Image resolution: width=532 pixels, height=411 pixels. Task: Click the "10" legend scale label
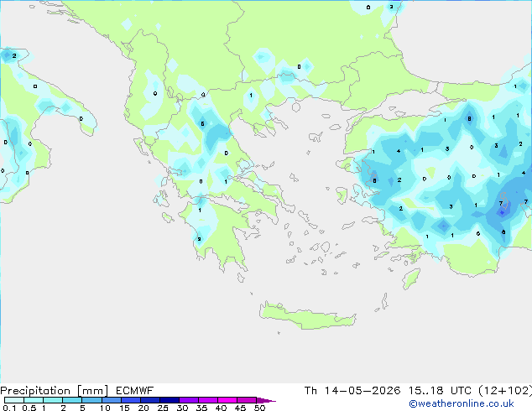(105, 408)
